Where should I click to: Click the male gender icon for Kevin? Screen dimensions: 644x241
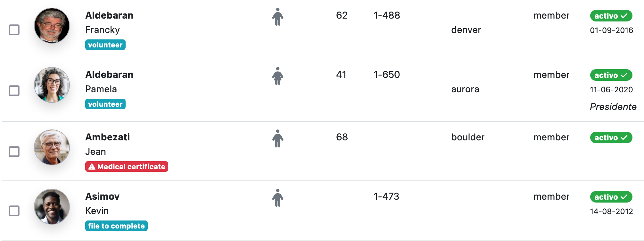[278, 198]
